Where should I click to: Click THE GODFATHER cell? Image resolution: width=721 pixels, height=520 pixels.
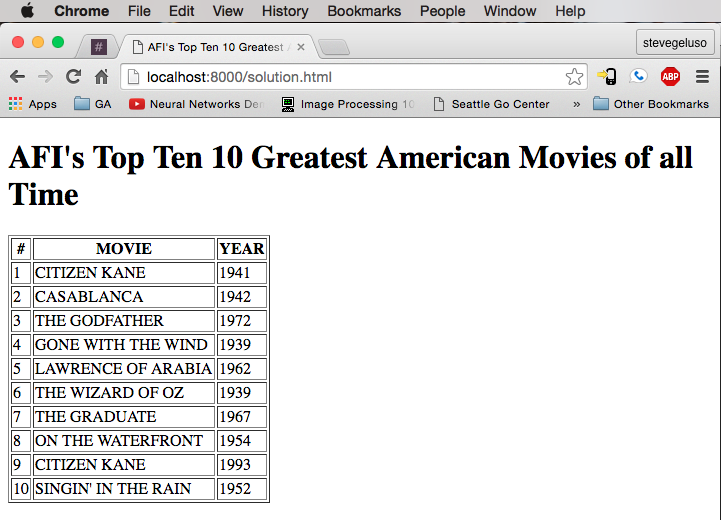coord(124,320)
